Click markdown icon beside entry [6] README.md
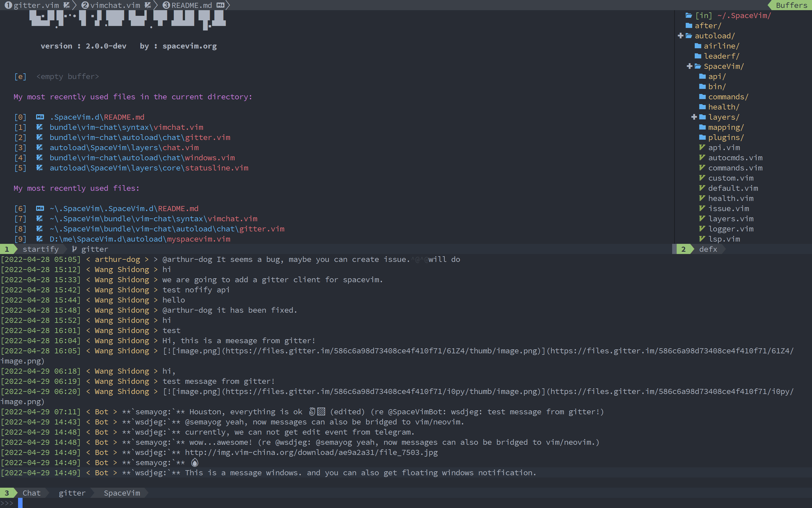The image size is (812, 508). pyautogui.click(x=40, y=209)
